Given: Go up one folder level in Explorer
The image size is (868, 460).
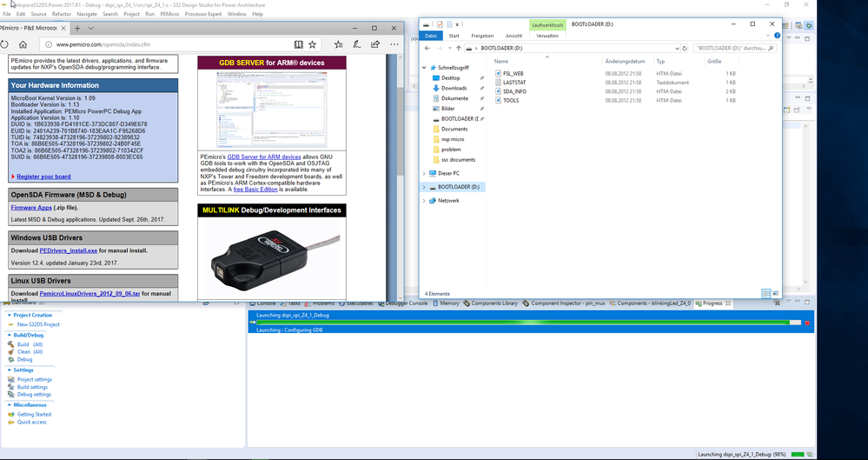Looking at the screenshot, I should tap(459, 48).
